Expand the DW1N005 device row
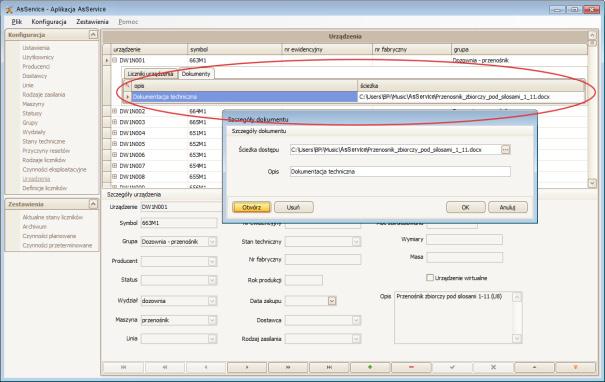 click(115, 144)
